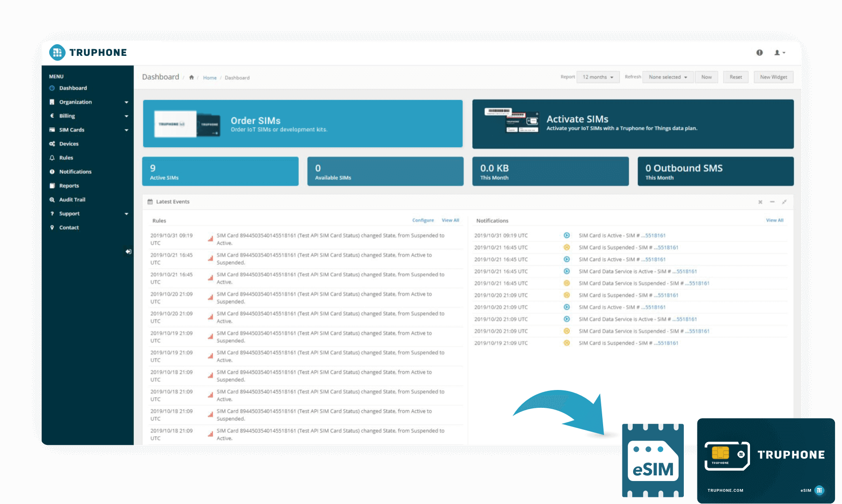Click the Support question mark icon
This screenshot has width=842, height=504.
(x=52, y=214)
